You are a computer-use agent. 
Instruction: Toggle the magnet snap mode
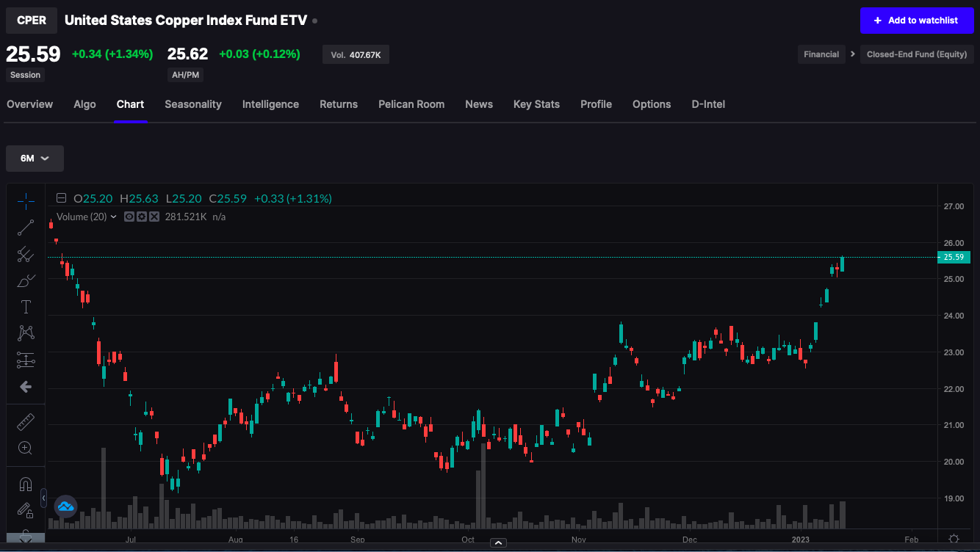pyautogui.click(x=26, y=484)
